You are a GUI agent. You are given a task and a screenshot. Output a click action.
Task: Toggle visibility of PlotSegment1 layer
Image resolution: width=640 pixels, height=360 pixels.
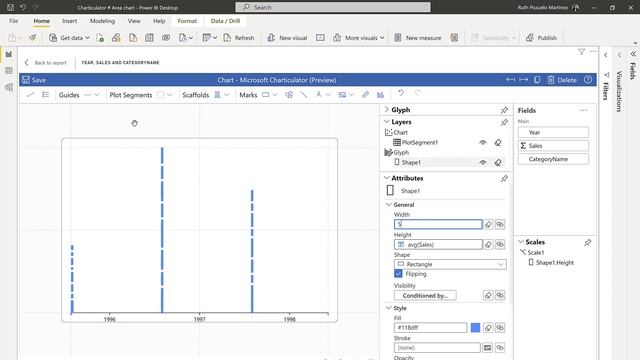point(483,142)
